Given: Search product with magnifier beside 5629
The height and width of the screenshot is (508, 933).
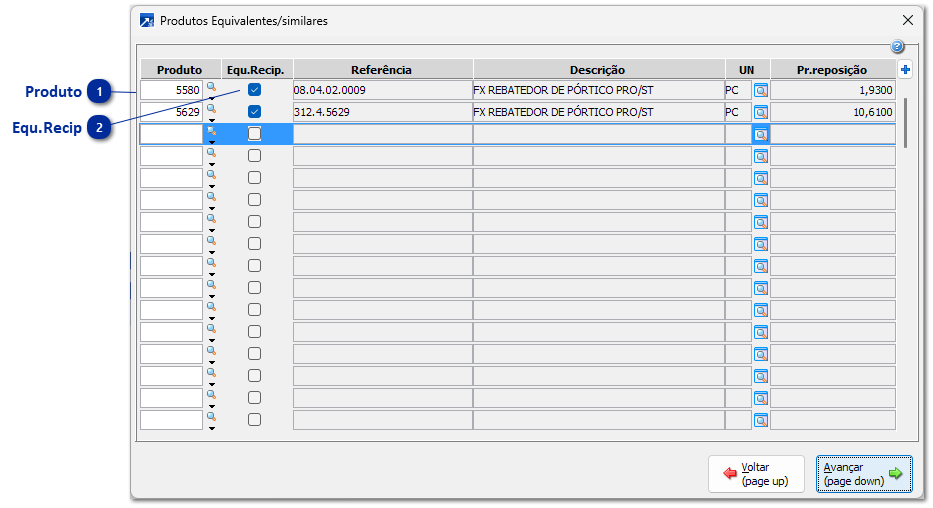Looking at the screenshot, I should click(211, 109).
